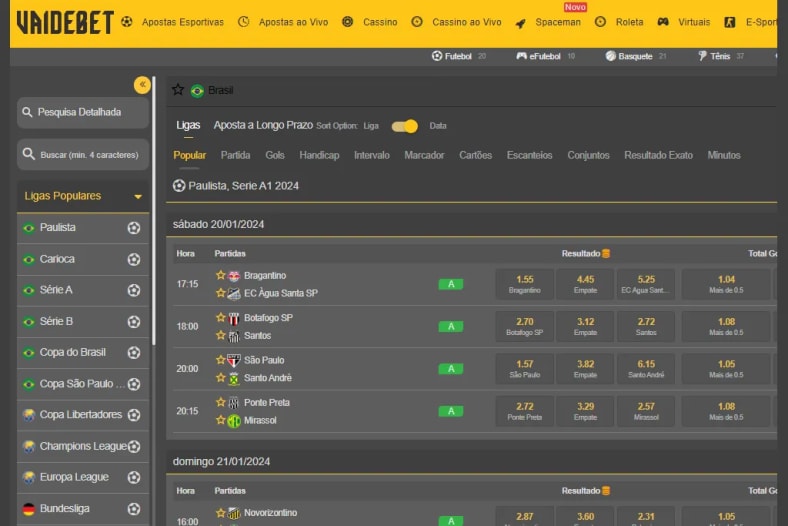
Task: Click the soccer ball icon next to Europa League
Action: [134, 477]
